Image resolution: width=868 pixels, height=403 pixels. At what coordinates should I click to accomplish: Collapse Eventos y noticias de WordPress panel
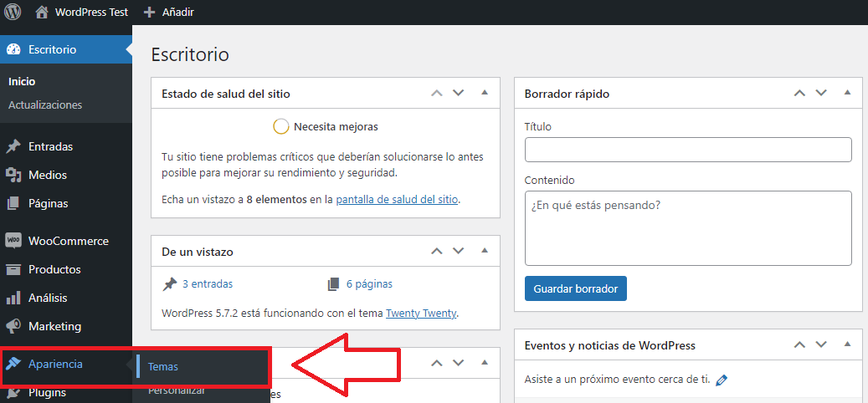click(x=847, y=344)
